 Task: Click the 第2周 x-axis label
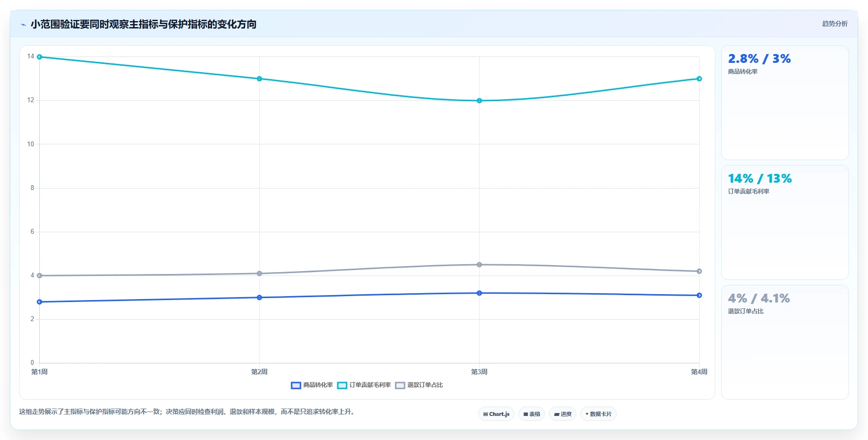(x=259, y=372)
